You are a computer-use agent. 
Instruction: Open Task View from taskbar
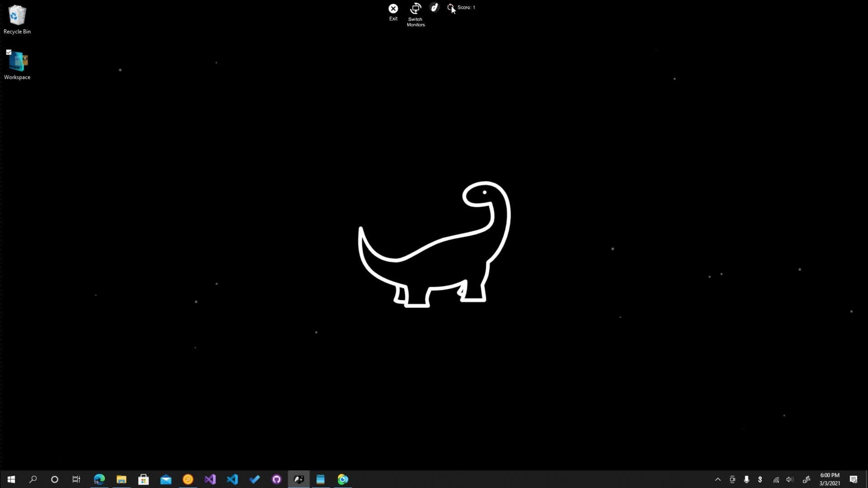76,479
